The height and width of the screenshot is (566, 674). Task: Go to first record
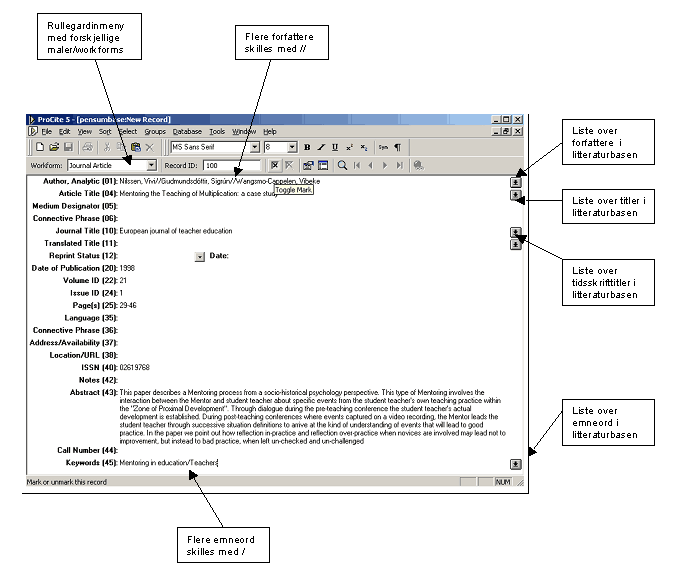[357, 165]
